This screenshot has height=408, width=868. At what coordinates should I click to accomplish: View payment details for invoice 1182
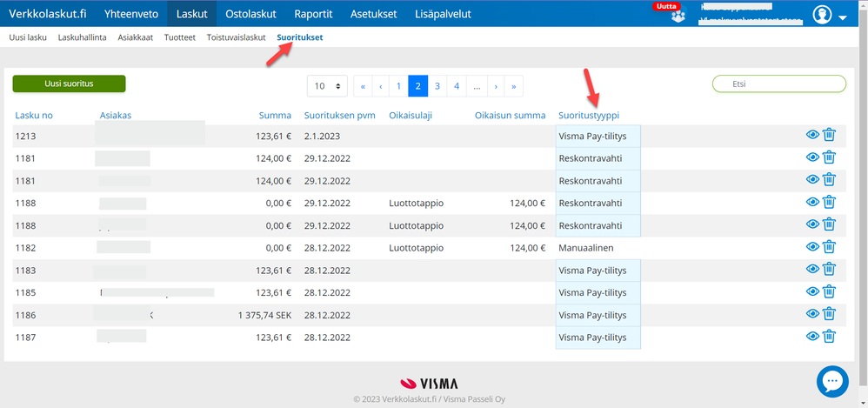coord(812,247)
